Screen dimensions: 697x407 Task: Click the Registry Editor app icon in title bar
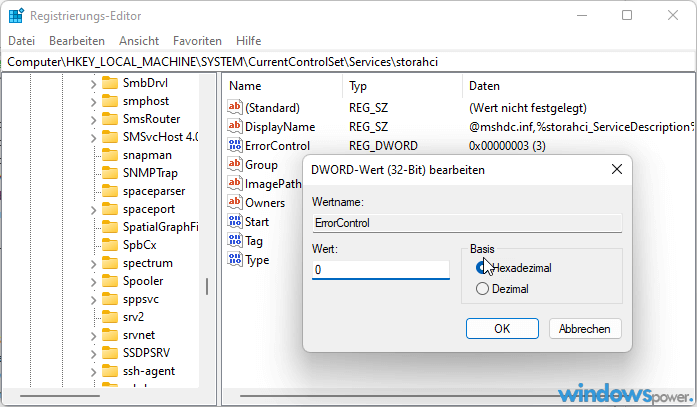tap(16, 16)
